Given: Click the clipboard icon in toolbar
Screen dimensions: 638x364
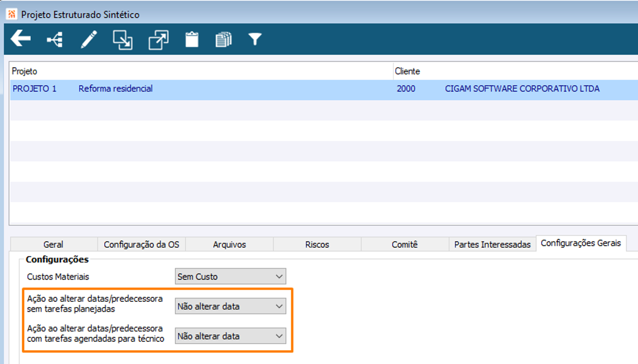Looking at the screenshot, I should pyautogui.click(x=192, y=40).
